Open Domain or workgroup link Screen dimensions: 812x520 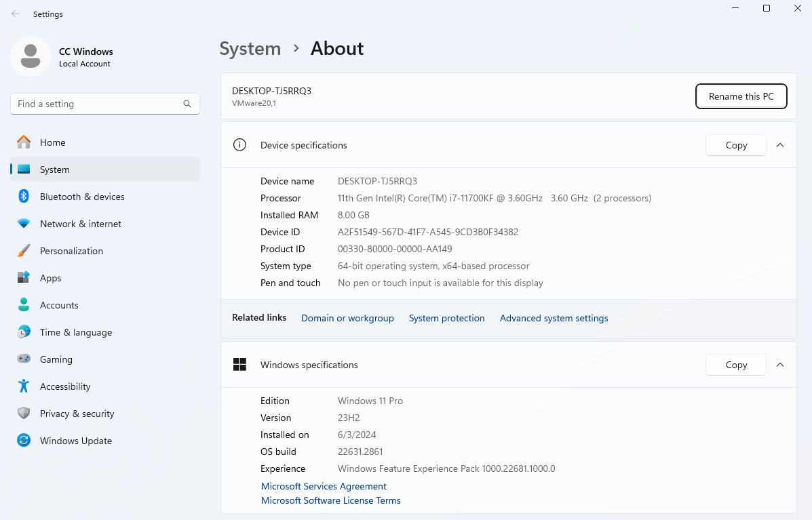click(347, 318)
